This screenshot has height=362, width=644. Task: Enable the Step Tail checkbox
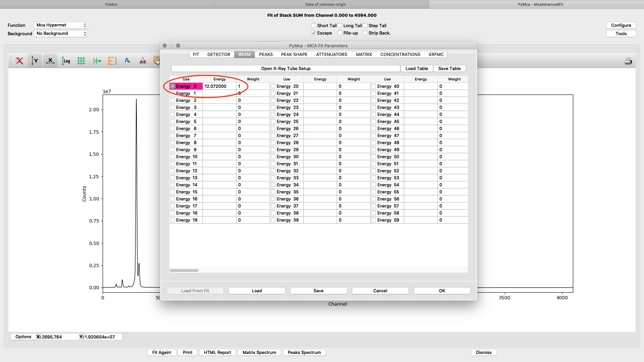[x=365, y=25]
